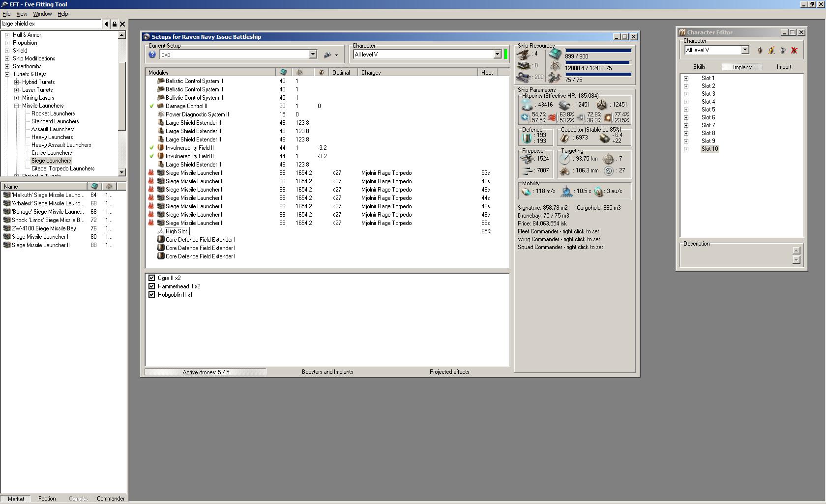826x504 pixels.
Task: Switch to the Skills tab in Character Editor
Action: click(699, 67)
